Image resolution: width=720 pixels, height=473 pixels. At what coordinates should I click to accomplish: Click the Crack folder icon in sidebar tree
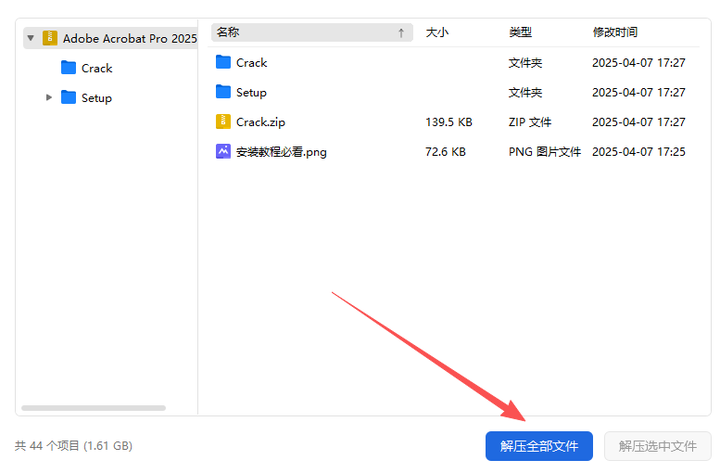point(68,68)
